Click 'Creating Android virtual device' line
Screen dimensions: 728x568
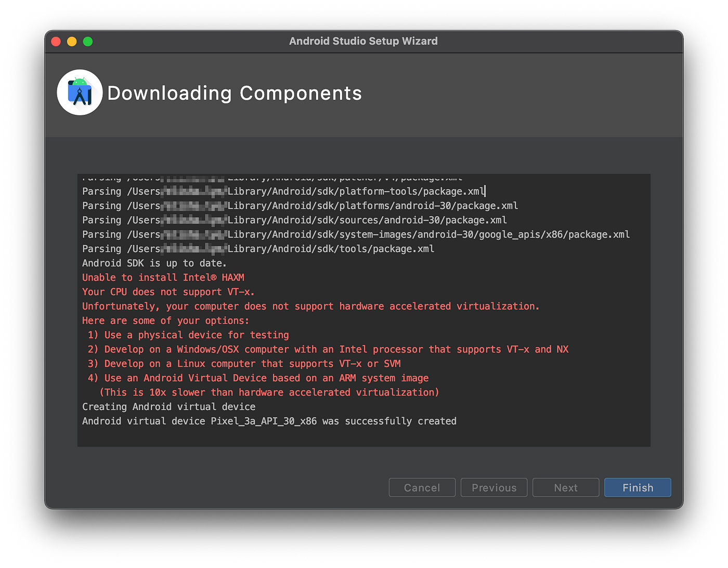pos(169,407)
